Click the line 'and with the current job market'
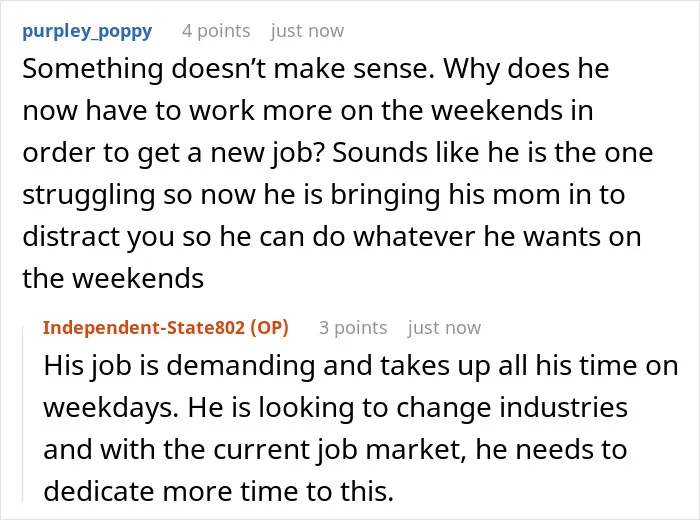 click(x=335, y=449)
